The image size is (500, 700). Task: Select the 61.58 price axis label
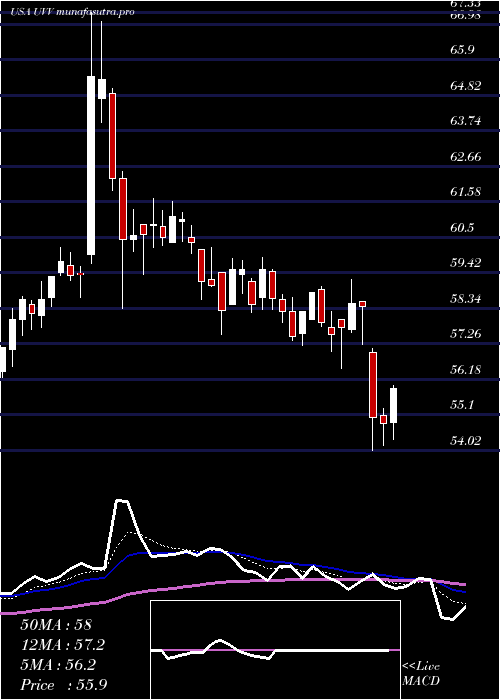point(466,192)
